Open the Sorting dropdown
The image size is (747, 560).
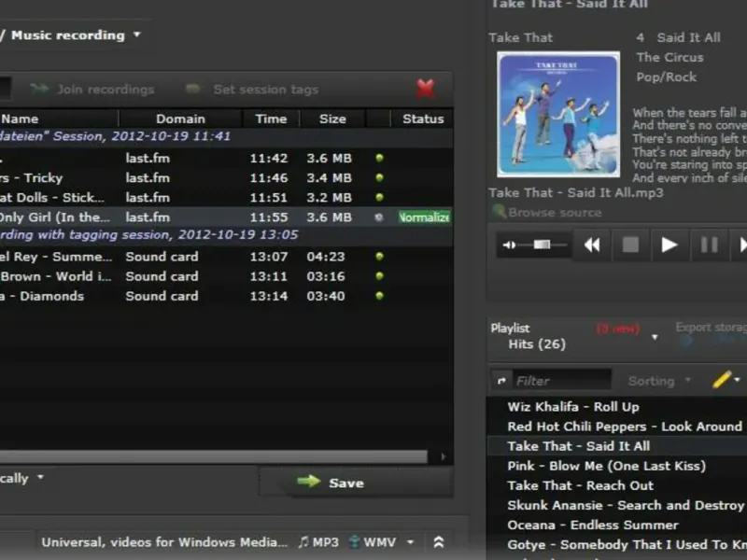point(659,381)
